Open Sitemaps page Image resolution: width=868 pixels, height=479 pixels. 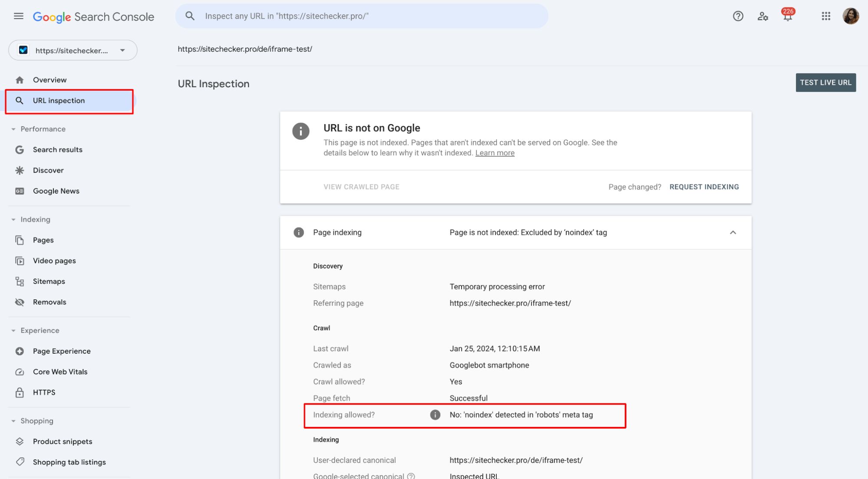(49, 282)
